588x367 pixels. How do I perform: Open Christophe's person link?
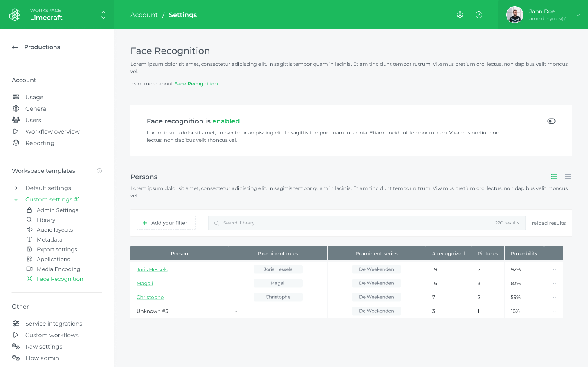150,297
